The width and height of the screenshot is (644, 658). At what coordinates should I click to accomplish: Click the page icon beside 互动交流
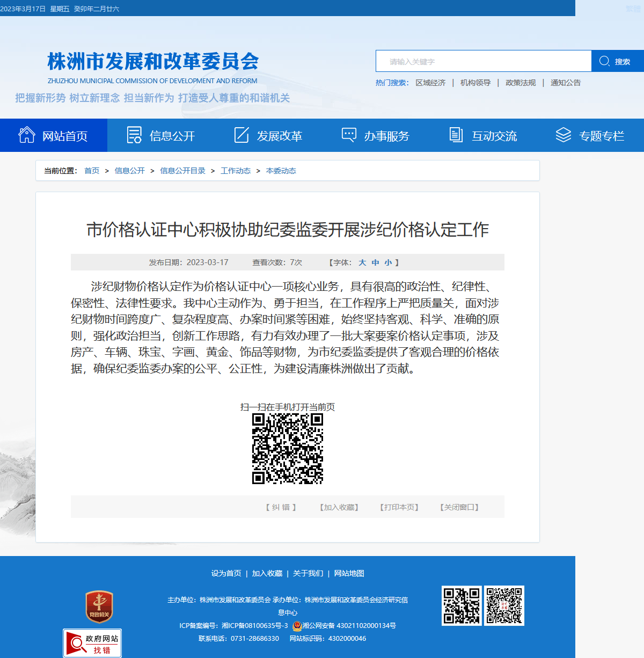456,135
